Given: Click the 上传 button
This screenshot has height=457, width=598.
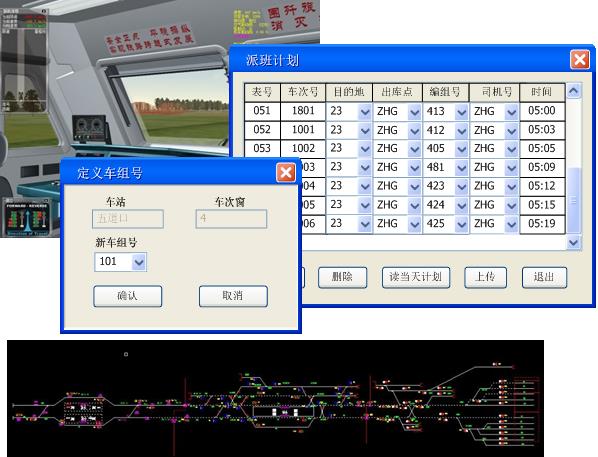Looking at the screenshot, I should 485,277.
